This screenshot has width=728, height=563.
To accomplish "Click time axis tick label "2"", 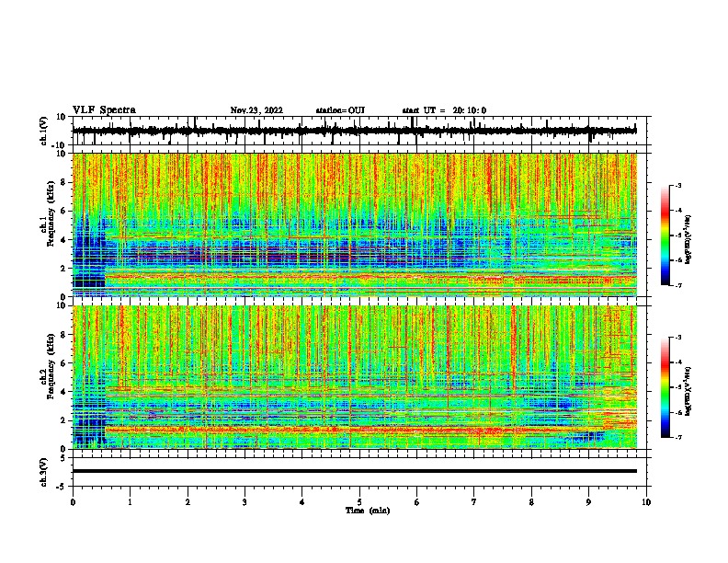I will 188,502.
